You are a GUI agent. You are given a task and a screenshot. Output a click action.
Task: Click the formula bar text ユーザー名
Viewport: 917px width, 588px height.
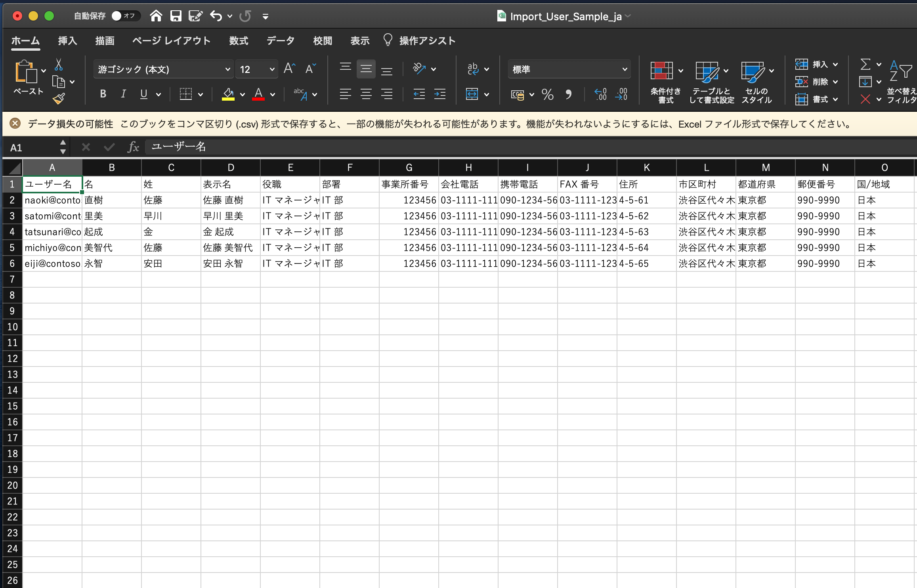point(179,147)
